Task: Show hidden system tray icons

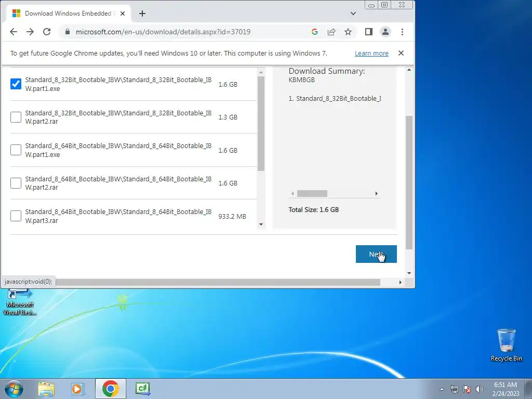Action: [x=442, y=389]
